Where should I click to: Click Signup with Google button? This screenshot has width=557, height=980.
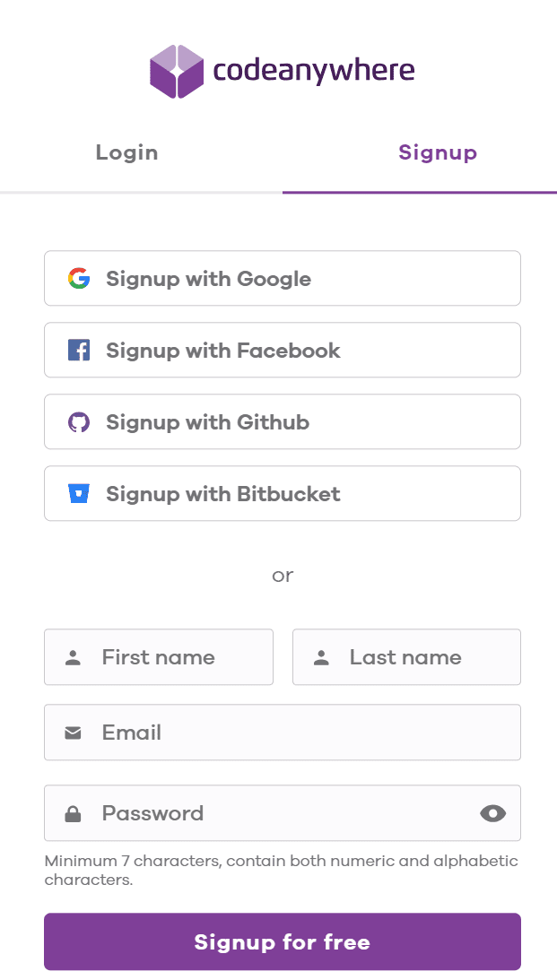[x=283, y=278]
